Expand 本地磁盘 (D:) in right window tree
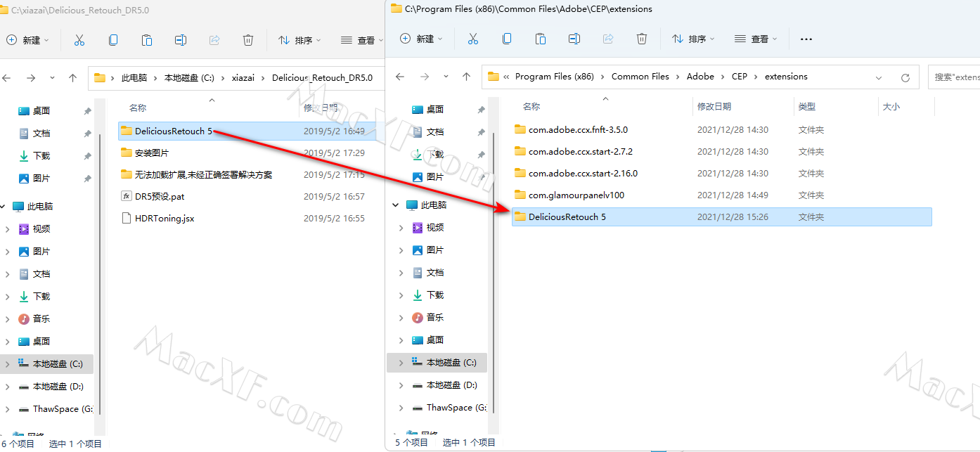 tap(401, 385)
